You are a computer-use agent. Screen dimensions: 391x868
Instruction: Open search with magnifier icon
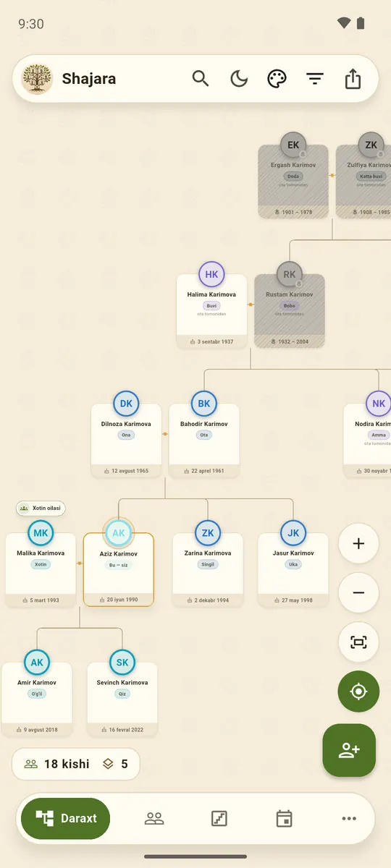201,78
